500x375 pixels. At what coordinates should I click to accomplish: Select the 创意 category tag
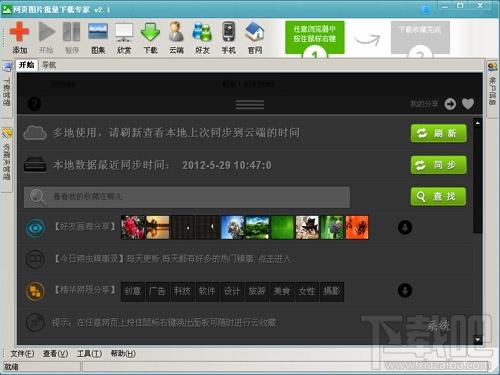click(133, 291)
